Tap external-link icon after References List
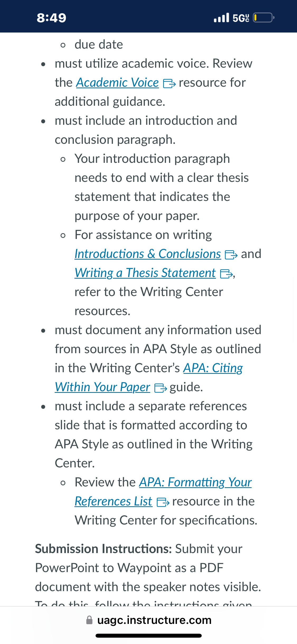The height and width of the screenshot is (644, 297). (163, 502)
